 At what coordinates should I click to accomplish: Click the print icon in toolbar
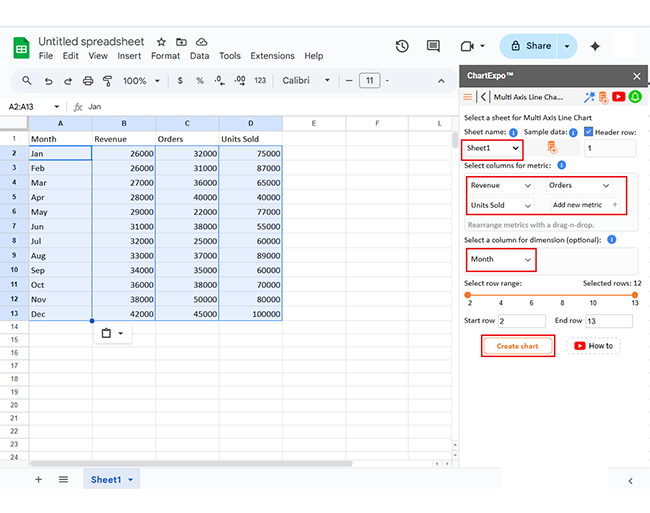click(x=89, y=81)
